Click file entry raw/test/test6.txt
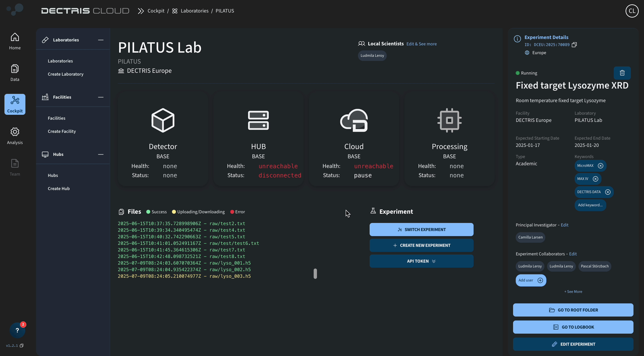Image resolution: width=644 pixels, height=356 pixels. [188, 243]
